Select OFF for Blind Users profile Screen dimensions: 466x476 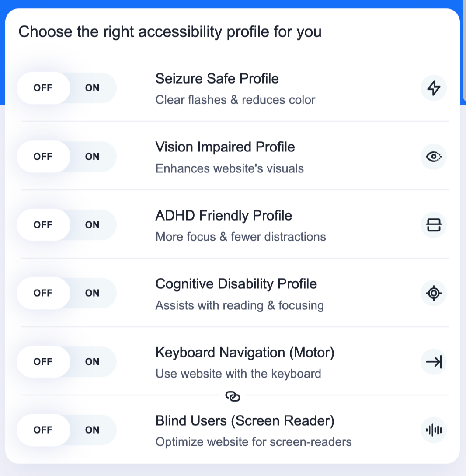coord(43,430)
